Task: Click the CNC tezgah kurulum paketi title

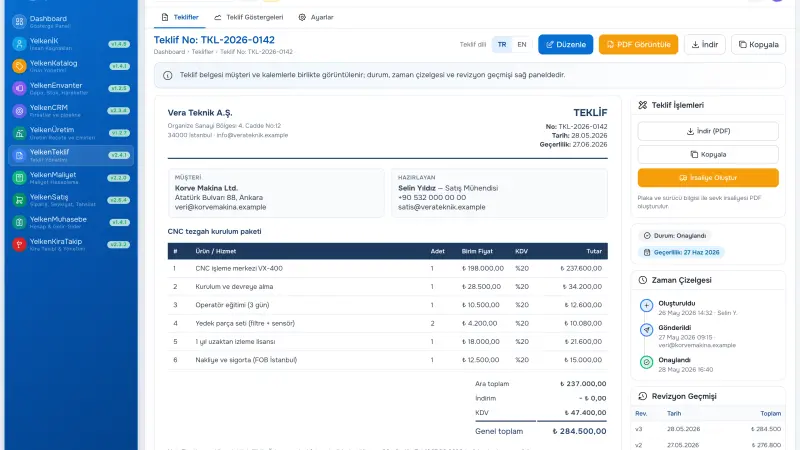Action: click(214, 232)
